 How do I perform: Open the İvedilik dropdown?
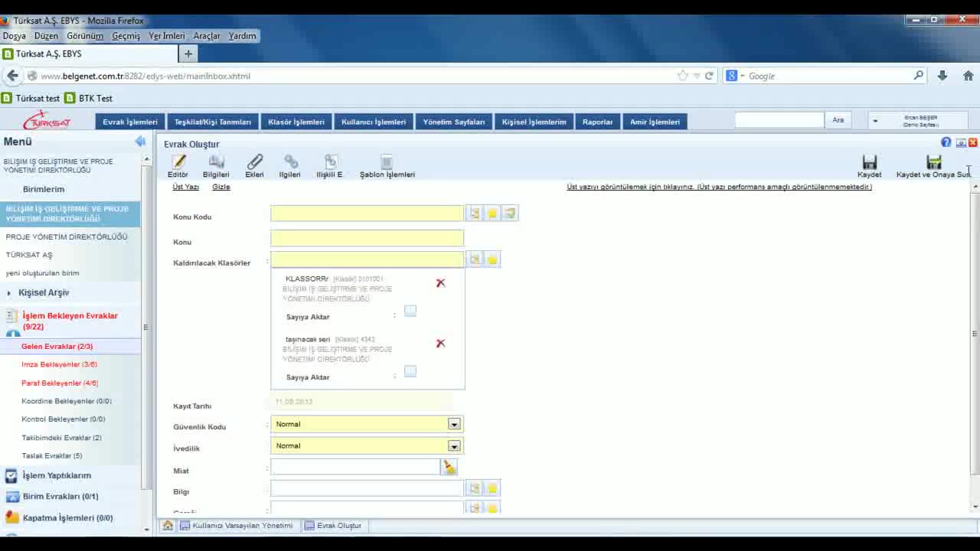tap(454, 446)
